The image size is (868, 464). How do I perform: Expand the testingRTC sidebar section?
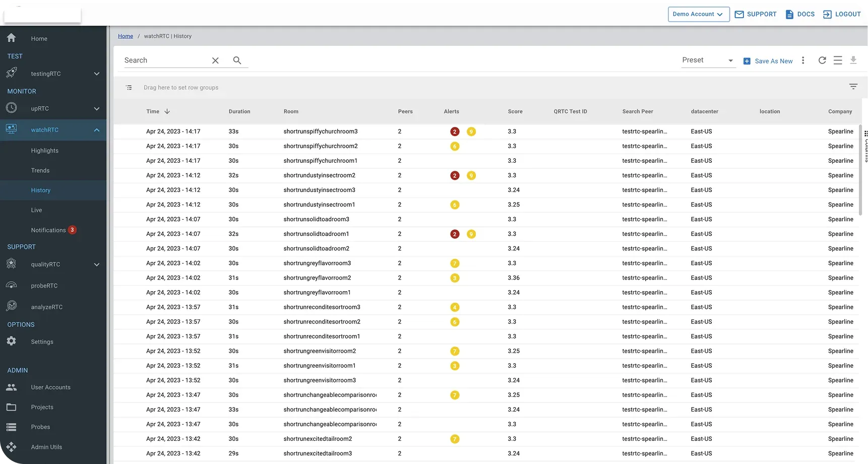(96, 74)
